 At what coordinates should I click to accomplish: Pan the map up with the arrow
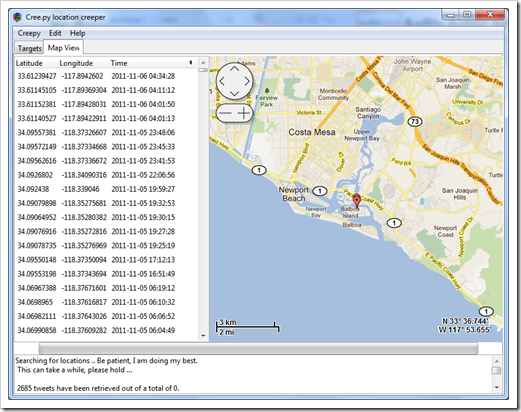coord(234,69)
